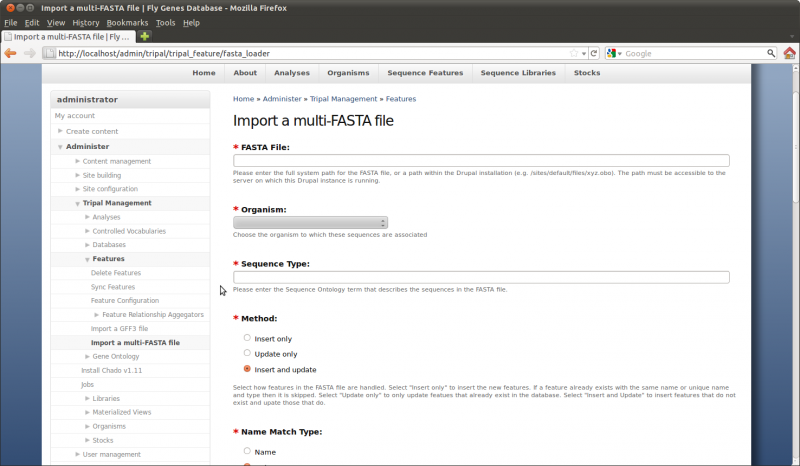
Task: Click the reload page icon
Action: pyautogui.click(x=594, y=53)
